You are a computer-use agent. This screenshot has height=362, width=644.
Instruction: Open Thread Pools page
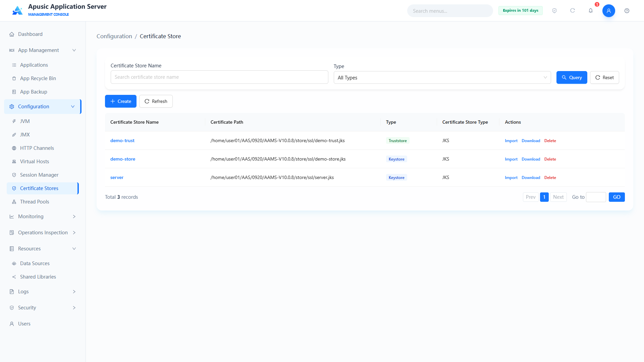(43, 202)
